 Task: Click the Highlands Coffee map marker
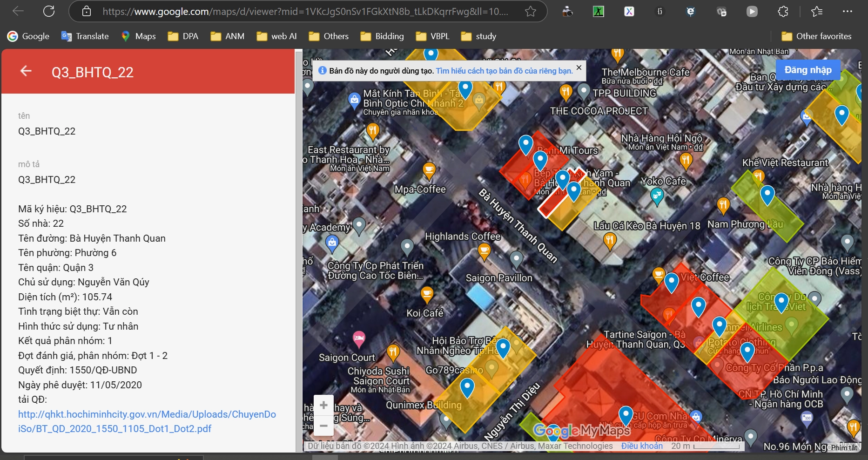[484, 251]
